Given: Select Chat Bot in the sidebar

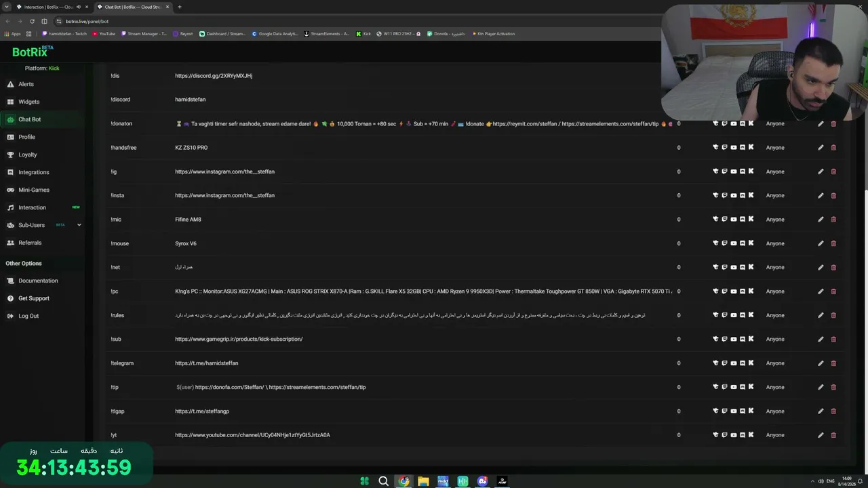Looking at the screenshot, I should (x=29, y=119).
